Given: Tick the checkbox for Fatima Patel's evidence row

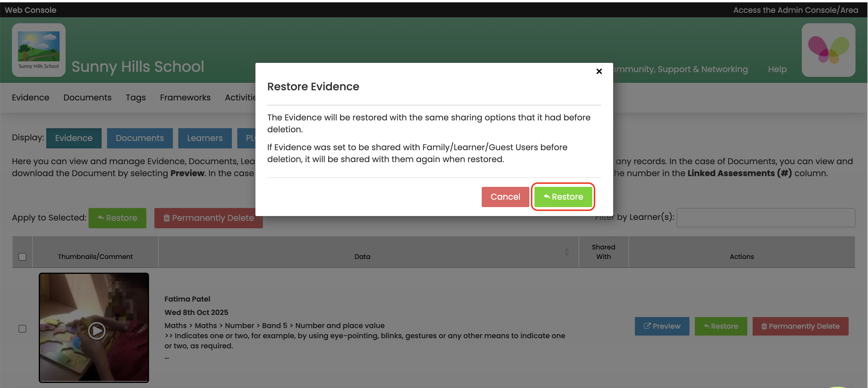Looking at the screenshot, I should pyautogui.click(x=22, y=328).
